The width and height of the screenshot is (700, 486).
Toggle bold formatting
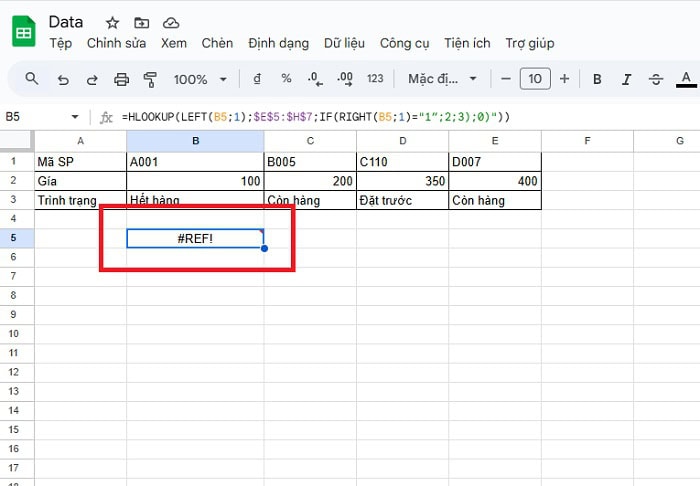(597, 79)
